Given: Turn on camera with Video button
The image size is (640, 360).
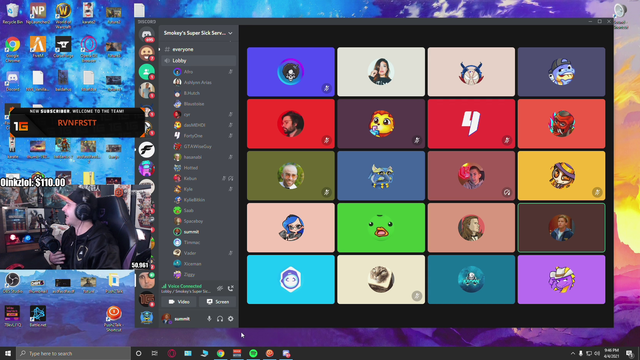Looking at the screenshot, I should point(179,302).
